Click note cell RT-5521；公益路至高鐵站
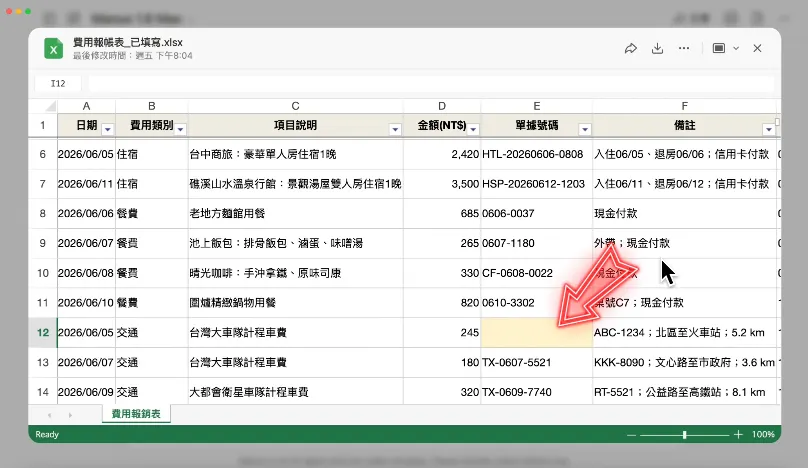This screenshot has height=468, width=808. point(684,392)
